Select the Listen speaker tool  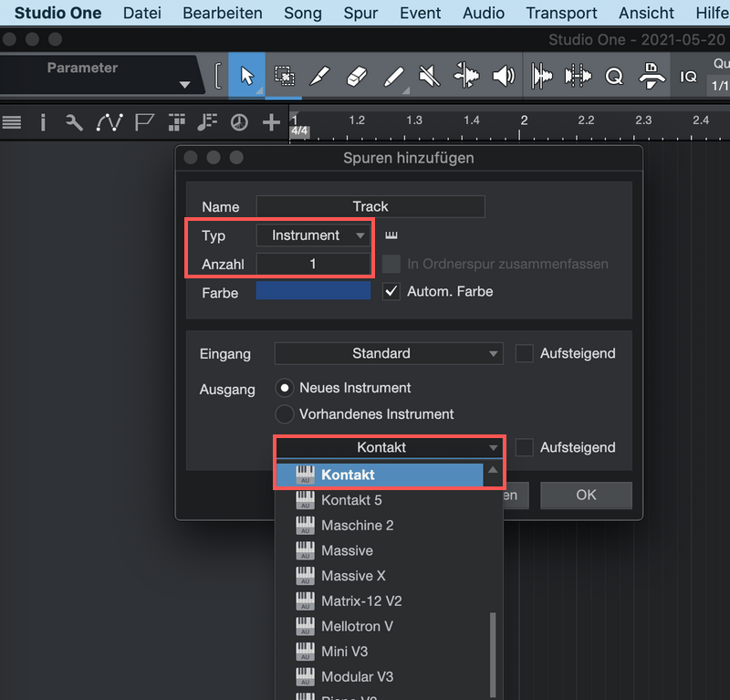[x=504, y=76]
